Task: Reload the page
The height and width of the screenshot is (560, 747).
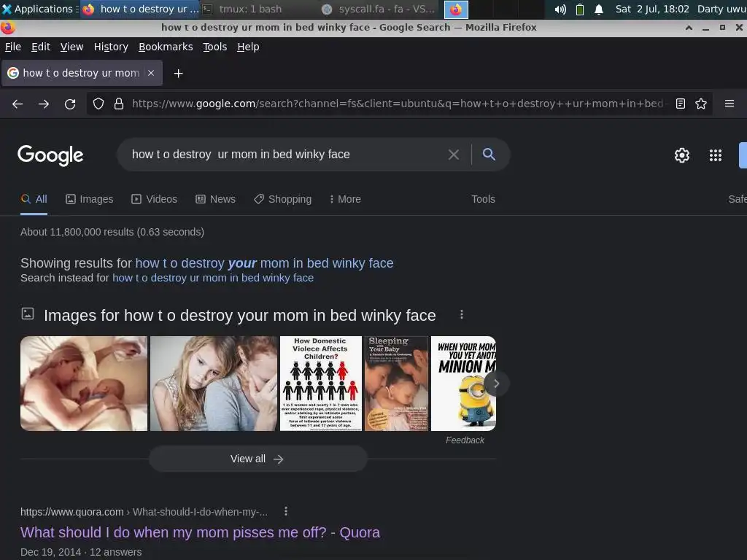Action: click(70, 104)
